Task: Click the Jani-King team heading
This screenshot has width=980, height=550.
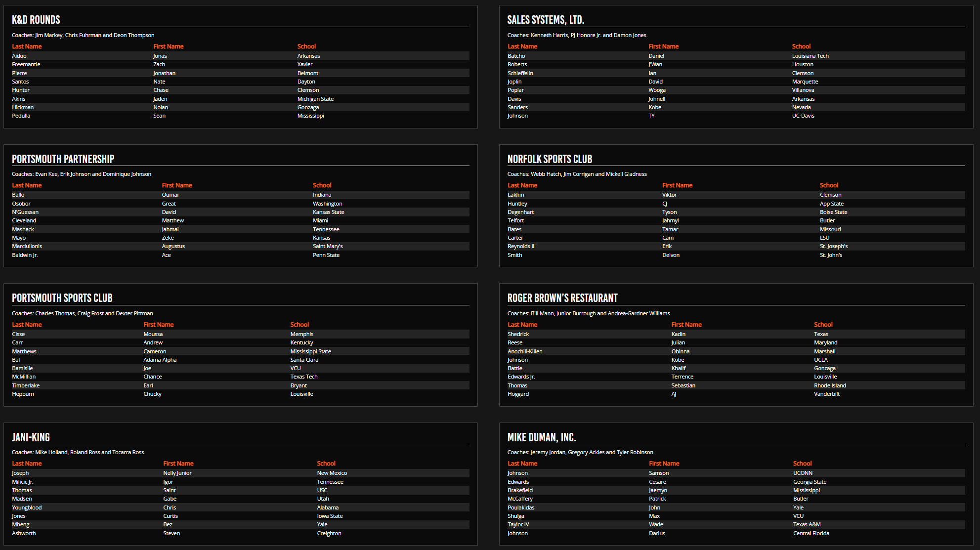Action: (x=31, y=437)
